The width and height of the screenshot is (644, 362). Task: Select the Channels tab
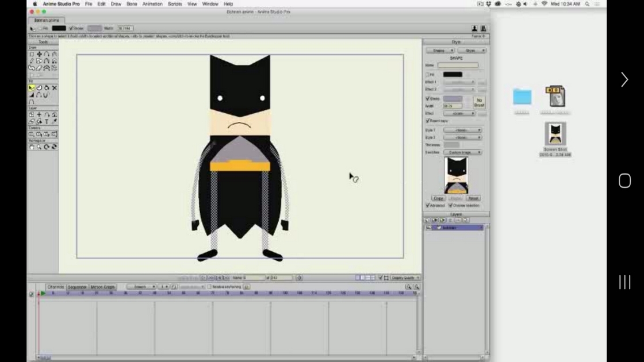pos(55,287)
